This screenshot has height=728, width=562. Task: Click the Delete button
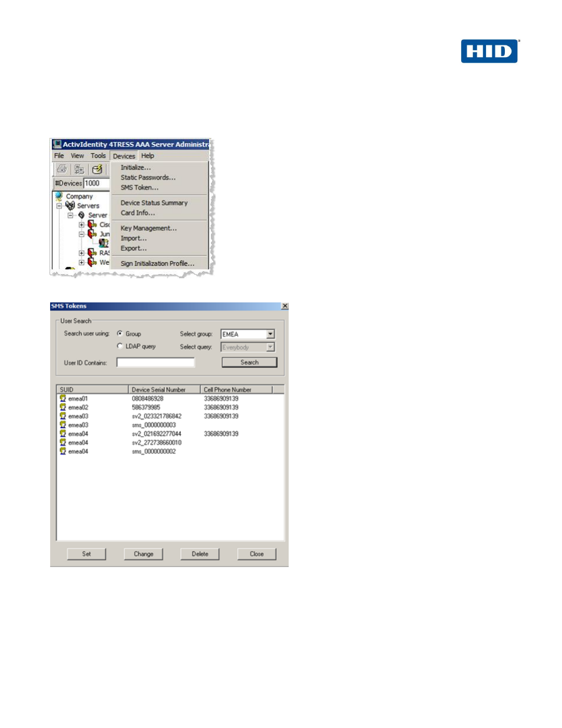click(200, 554)
